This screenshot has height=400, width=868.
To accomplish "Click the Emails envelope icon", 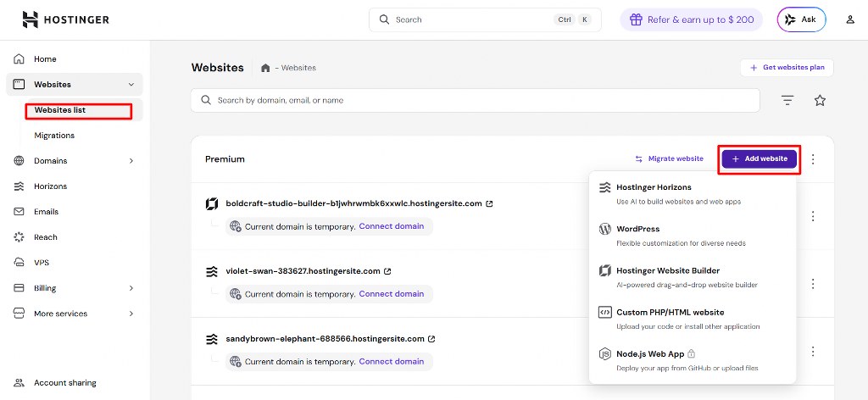I will click(19, 211).
